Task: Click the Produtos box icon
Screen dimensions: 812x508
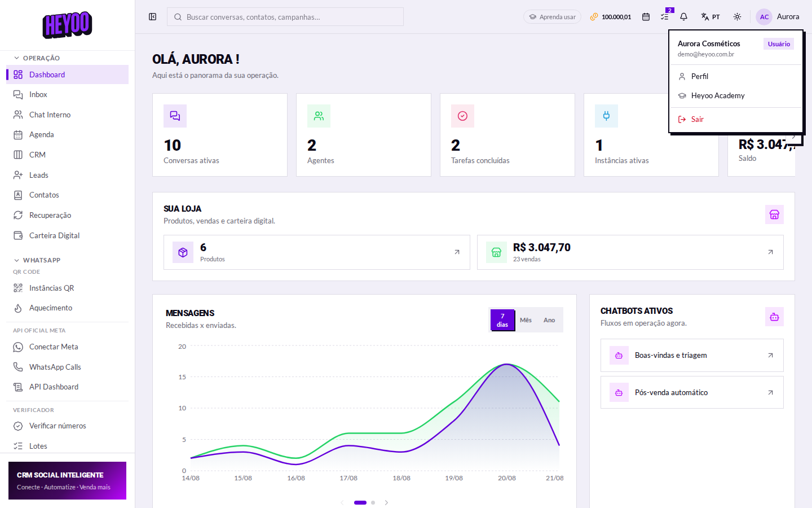Action: tap(183, 252)
